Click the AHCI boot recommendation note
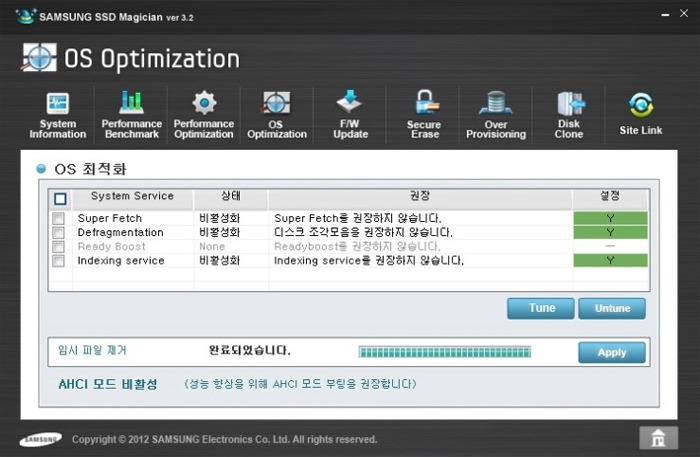This screenshot has width=700, height=457. 300,384
